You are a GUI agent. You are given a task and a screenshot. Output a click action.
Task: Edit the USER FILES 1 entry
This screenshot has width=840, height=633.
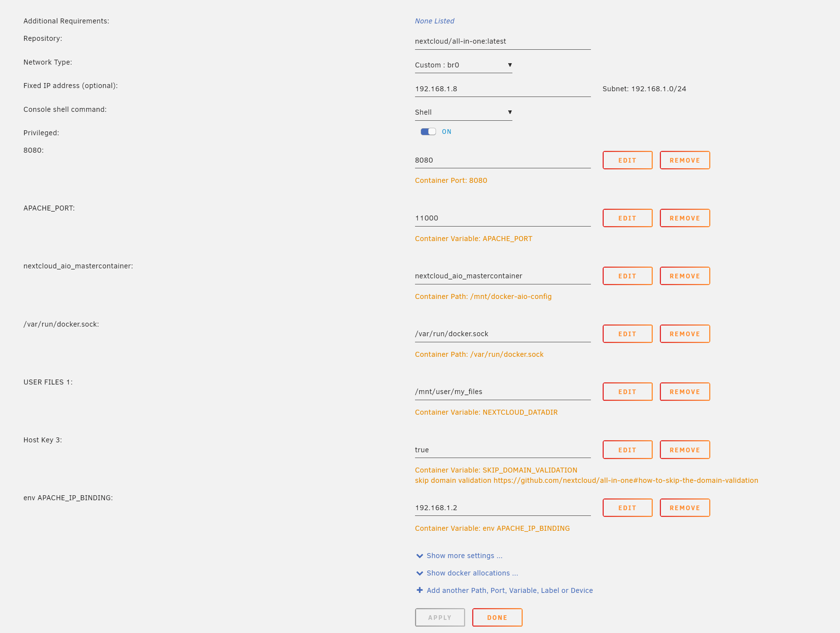627,392
